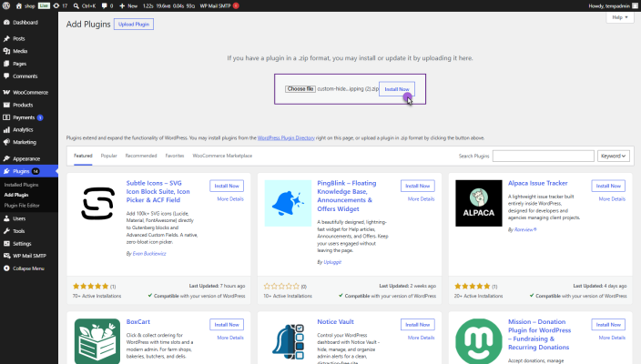Install the Subtle Icons plugin
Screen dimensions: 641x364
click(227, 186)
